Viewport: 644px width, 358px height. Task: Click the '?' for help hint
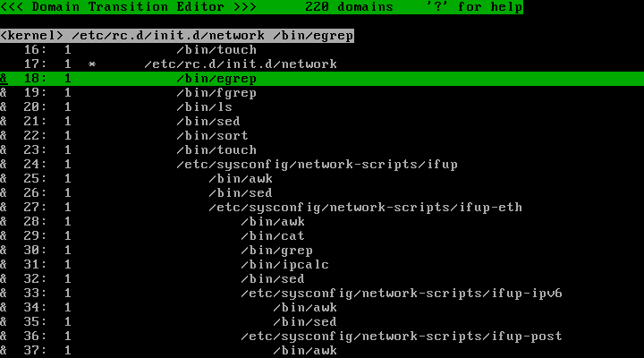pos(475,7)
